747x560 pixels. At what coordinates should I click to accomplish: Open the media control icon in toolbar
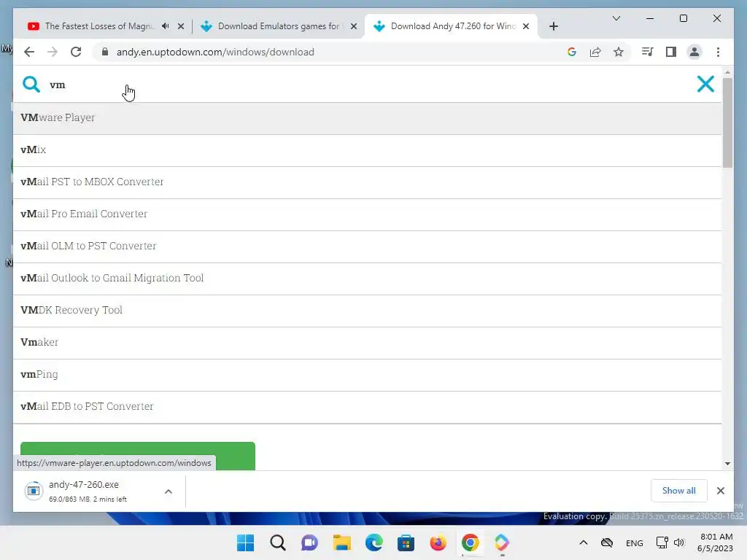click(647, 52)
